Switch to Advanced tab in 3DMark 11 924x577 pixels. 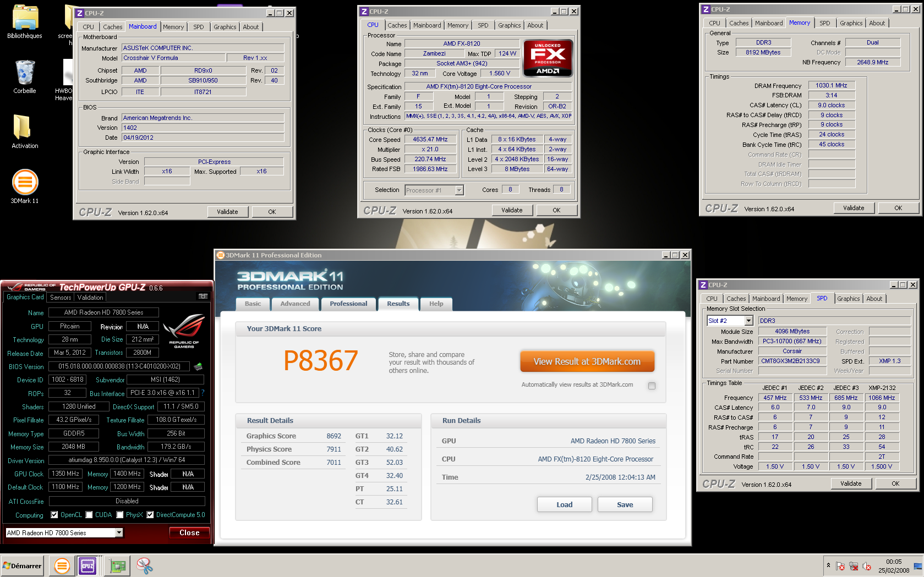295,304
